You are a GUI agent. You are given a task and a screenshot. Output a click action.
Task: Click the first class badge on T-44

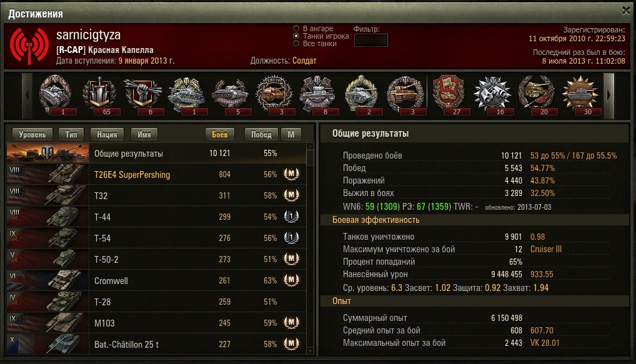[291, 217]
